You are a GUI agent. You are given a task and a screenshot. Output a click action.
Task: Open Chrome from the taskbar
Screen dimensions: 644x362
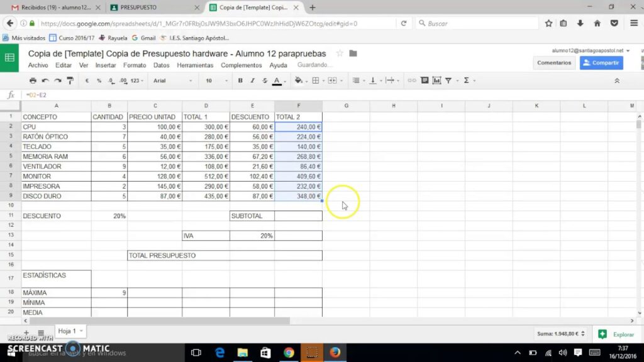pos(289,353)
